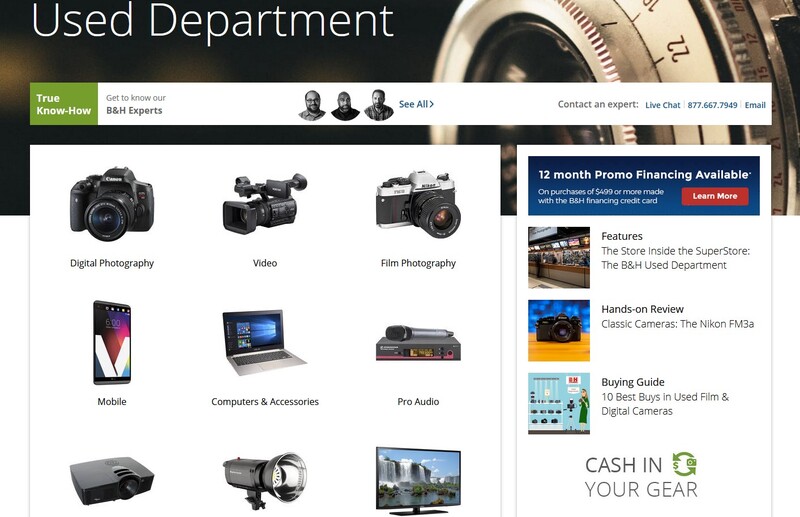Viewport: 800px width, 517px height.
Task: Open the Nikon FM3a review thumbnail
Action: point(559,331)
